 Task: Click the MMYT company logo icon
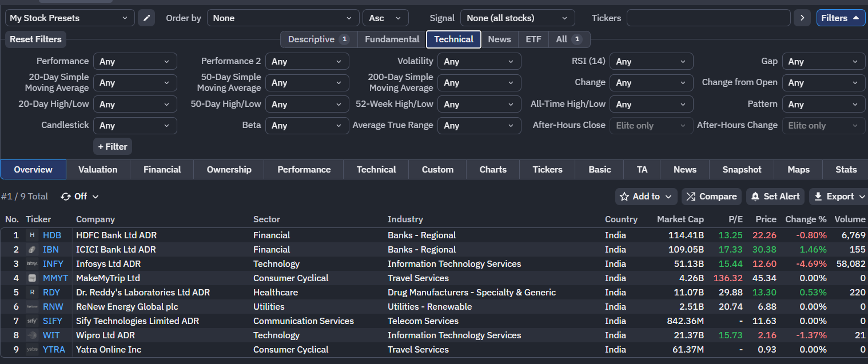pyautogui.click(x=32, y=278)
